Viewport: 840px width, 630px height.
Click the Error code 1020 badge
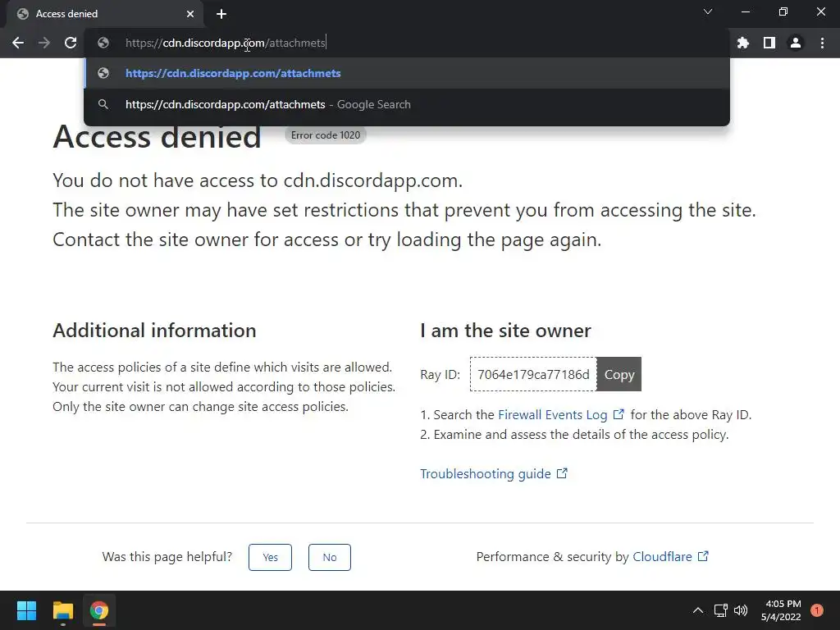[x=326, y=135]
